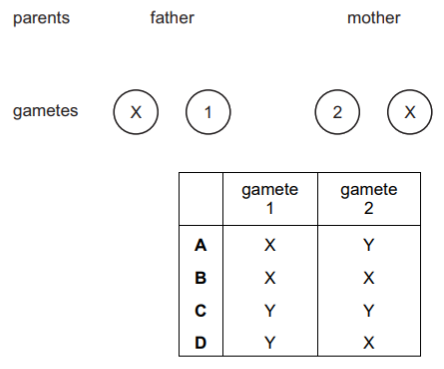444x369 pixels.
Task: Click the father's X gamete circle
Action: [x=136, y=112]
